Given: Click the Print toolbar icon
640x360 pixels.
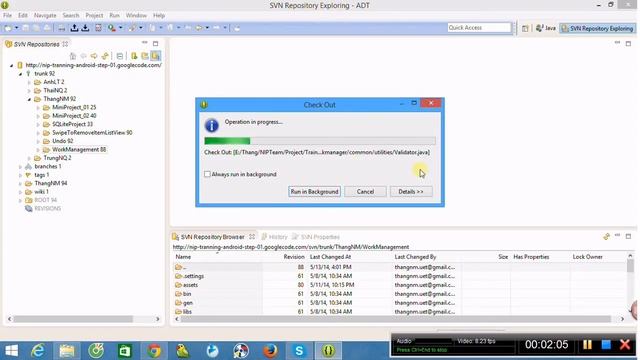Looking at the screenshot, I should [x=61, y=28].
